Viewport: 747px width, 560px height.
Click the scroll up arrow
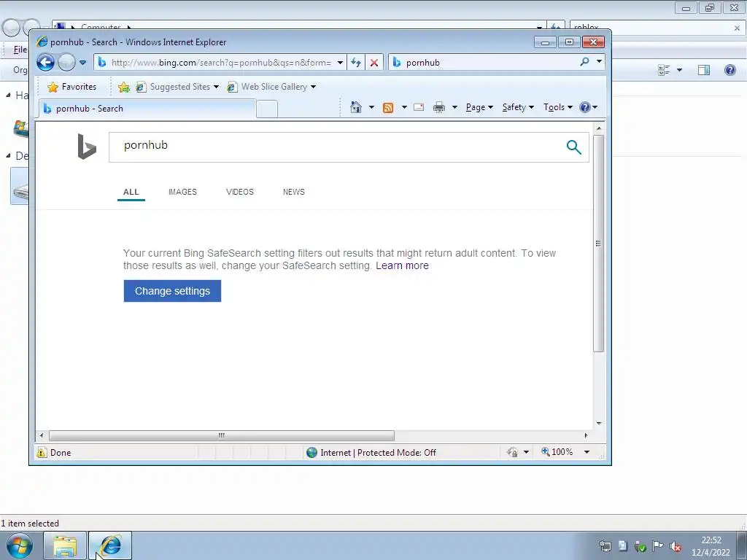pos(599,128)
